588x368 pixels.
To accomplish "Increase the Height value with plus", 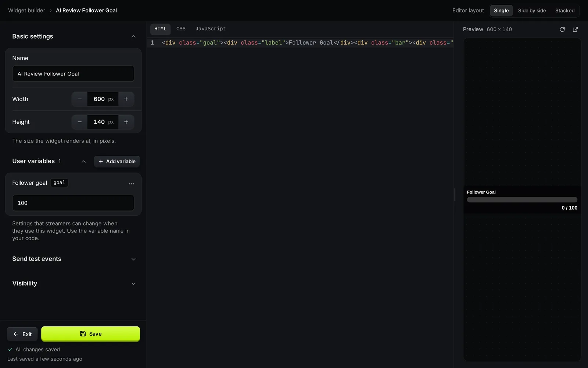I will [126, 122].
